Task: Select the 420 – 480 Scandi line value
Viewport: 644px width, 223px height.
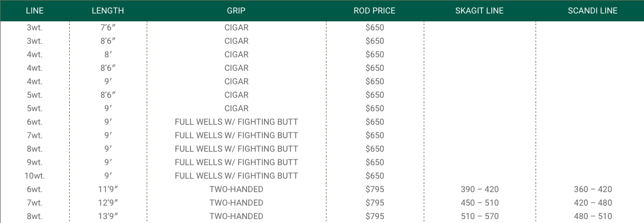Action: [593, 203]
